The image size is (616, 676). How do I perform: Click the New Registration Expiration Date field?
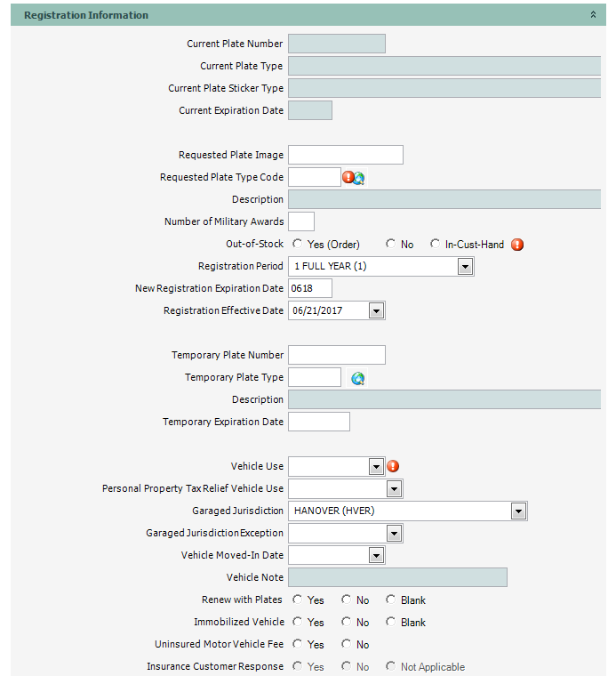[310, 288]
